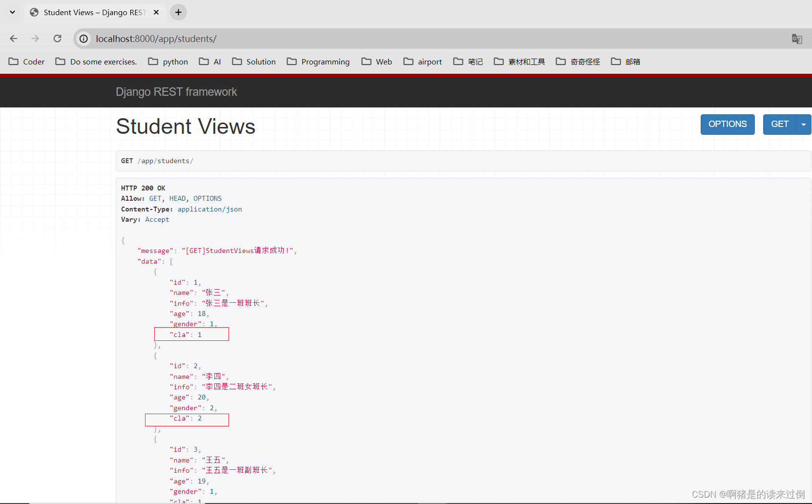This screenshot has width=812, height=504.
Task: Click the address bar URL localhost:8000/app/students/
Action: (x=156, y=39)
